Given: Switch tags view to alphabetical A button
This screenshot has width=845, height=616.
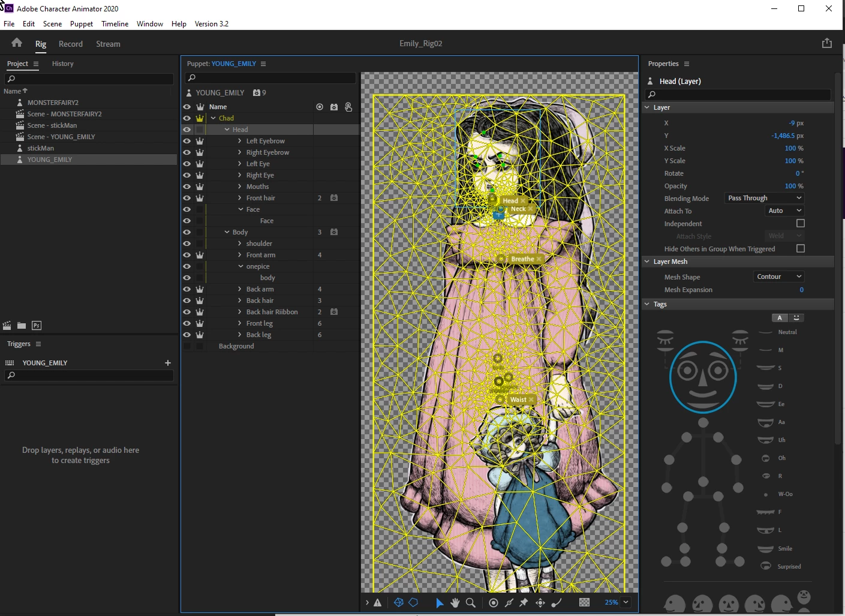Looking at the screenshot, I should click(779, 318).
